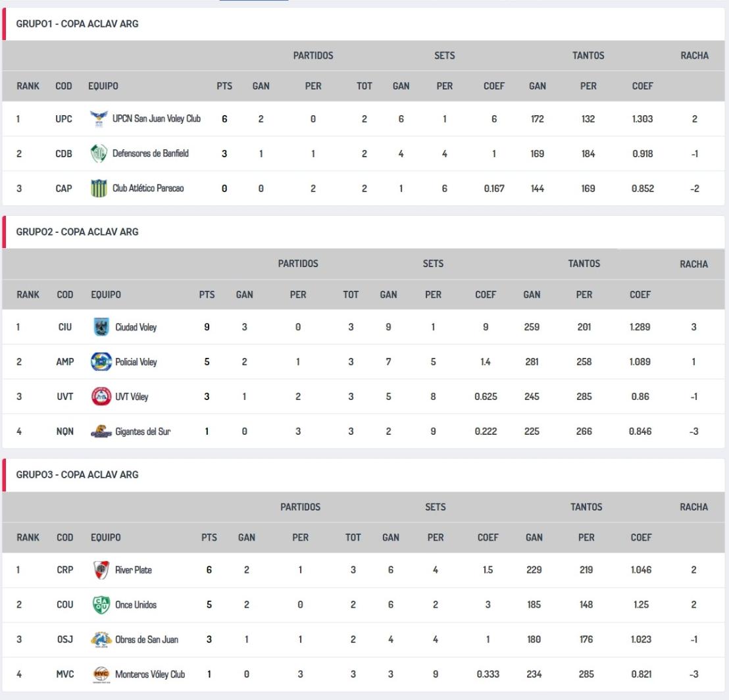
Task: Open the Ciudad Voley team name link
Action: pos(136,327)
